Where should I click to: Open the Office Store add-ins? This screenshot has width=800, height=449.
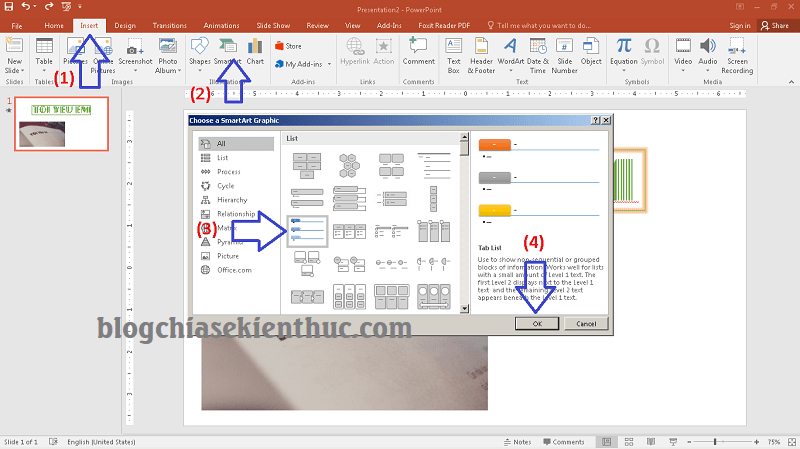pyautogui.click(x=288, y=46)
